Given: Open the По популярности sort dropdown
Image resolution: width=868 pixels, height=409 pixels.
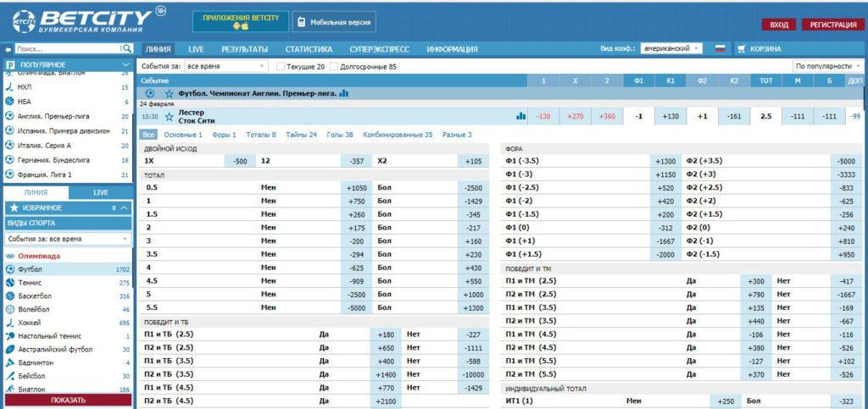Looking at the screenshot, I should tap(827, 66).
